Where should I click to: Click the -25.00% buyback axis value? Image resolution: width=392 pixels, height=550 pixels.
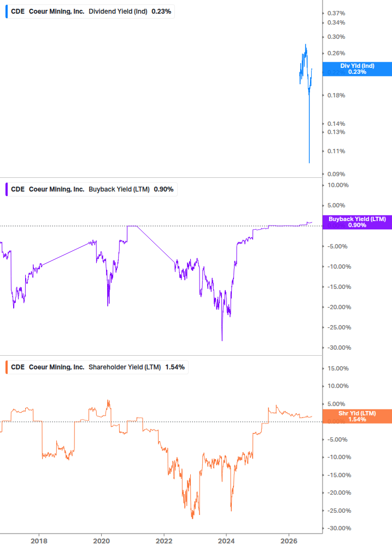[x=339, y=327]
